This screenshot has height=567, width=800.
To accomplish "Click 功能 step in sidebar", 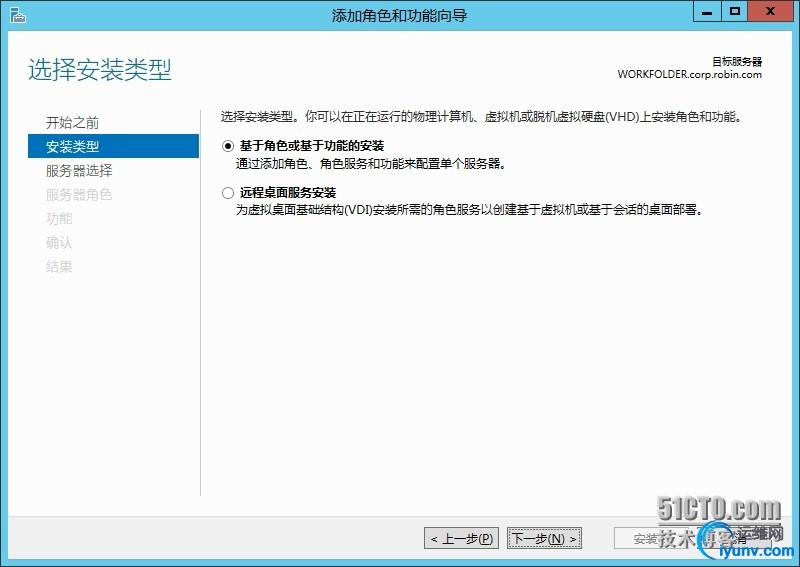I will [59, 218].
